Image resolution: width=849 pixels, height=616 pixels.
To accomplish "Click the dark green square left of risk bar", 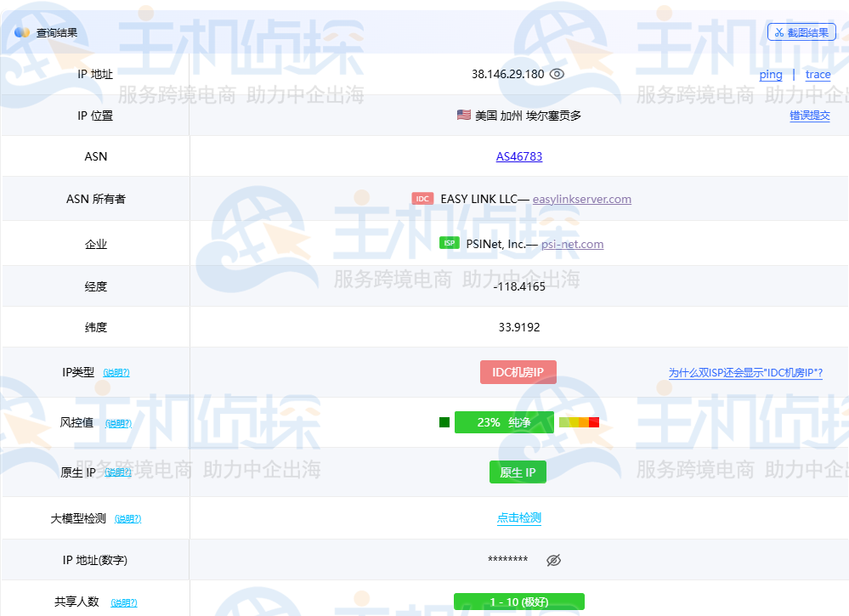I will point(444,422).
